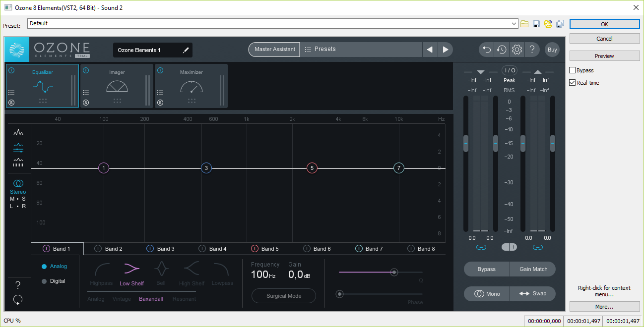This screenshot has width=644, height=327.
Task: Click the Phase slider handle
Action: click(340, 294)
